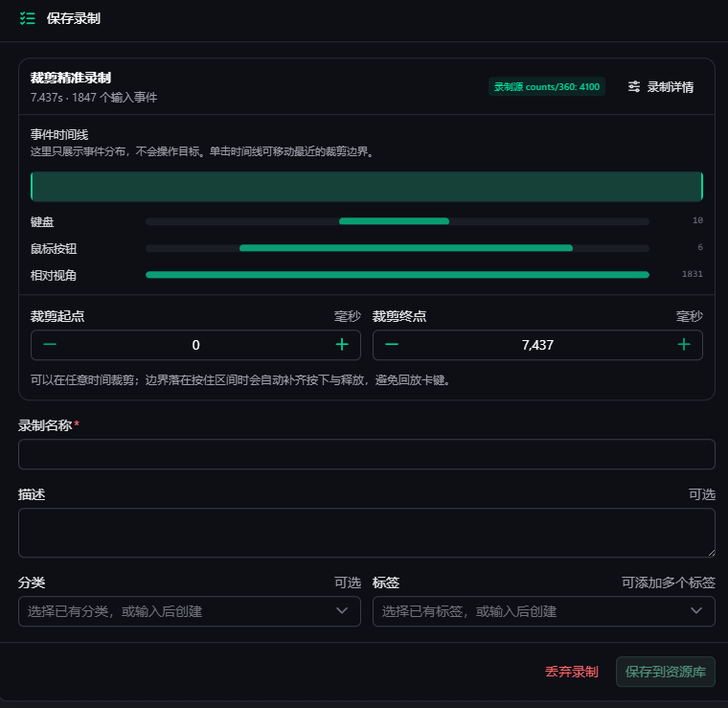728x708 pixels.
Task: Focus the 录制名称 input field
Action: tap(367, 454)
